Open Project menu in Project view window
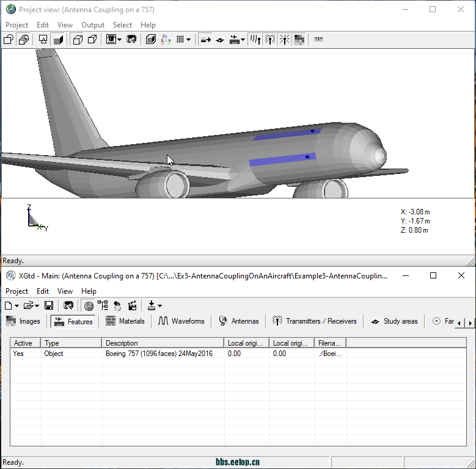476x469 pixels. click(x=16, y=25)
